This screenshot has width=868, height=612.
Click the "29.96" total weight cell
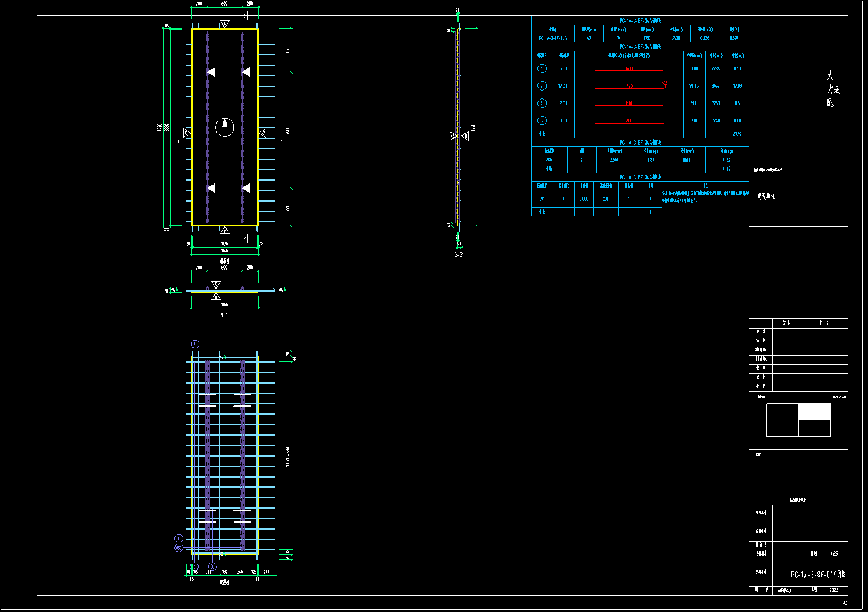coord(737,134)
